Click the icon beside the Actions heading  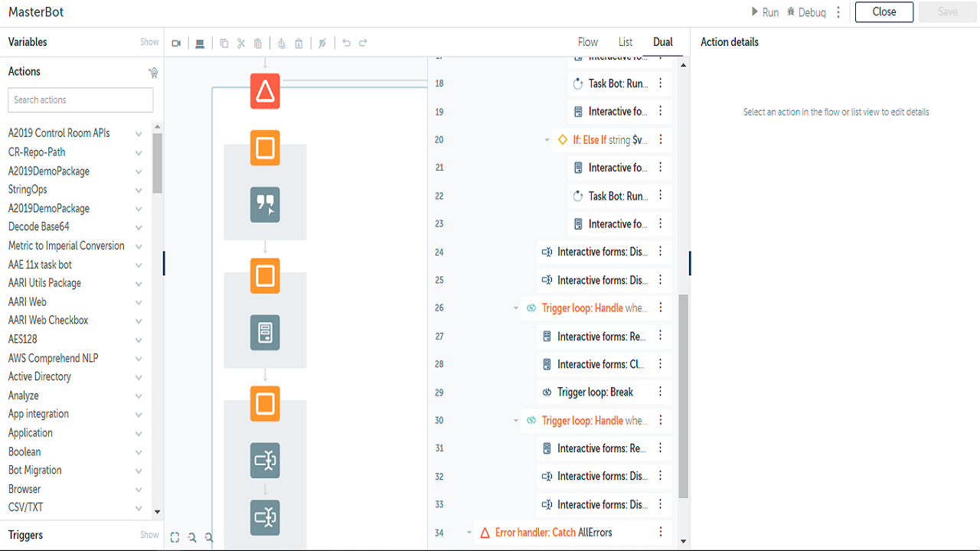[x=153, y=73]
